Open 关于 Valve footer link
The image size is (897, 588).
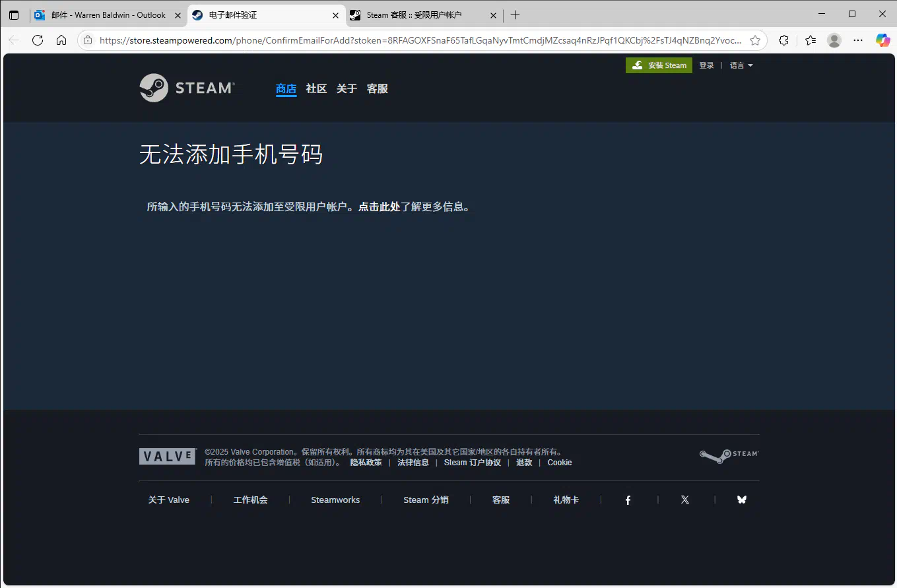[x=169, y=500]
